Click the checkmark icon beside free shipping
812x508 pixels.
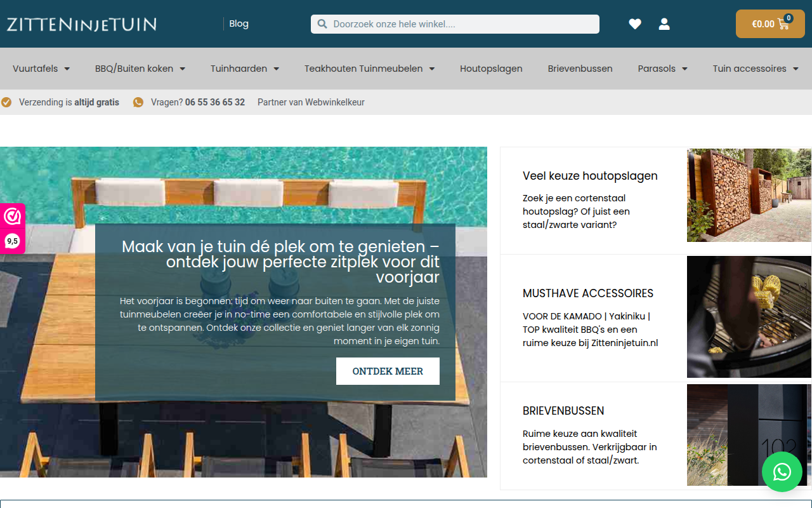point(6,102)
